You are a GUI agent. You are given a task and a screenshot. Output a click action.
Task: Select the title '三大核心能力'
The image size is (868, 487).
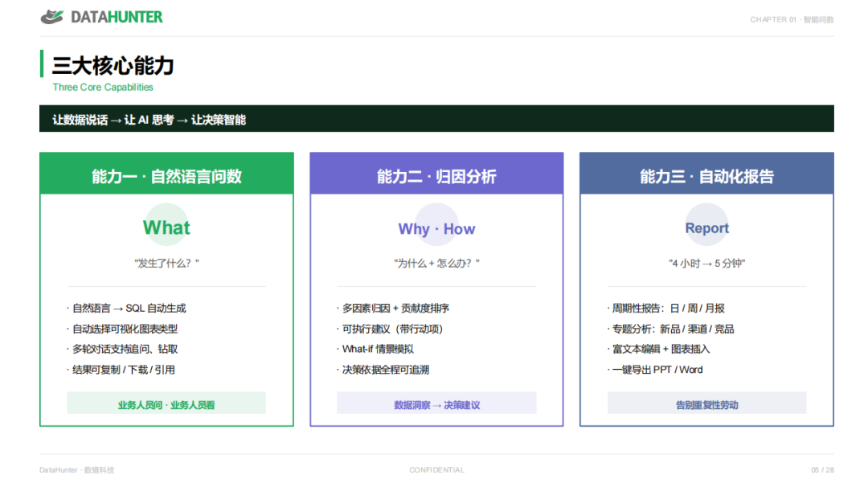click(113, 66)
